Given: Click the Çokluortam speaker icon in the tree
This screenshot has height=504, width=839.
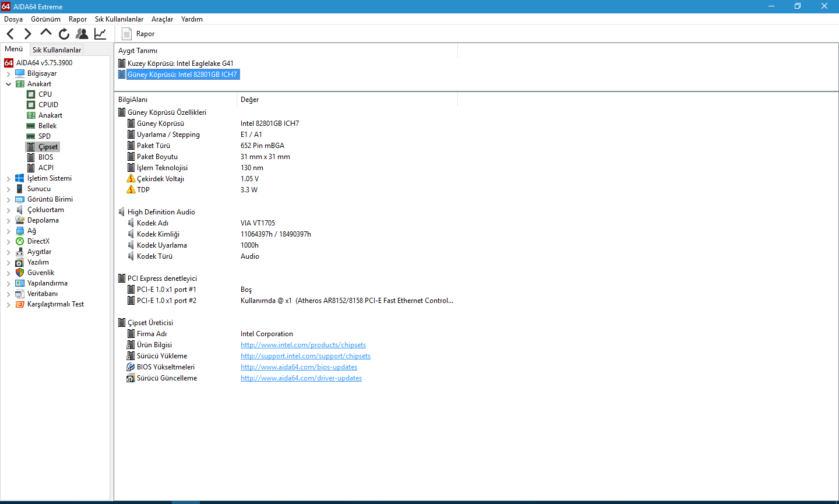Looking at the screenshot, I should (20, 210).
